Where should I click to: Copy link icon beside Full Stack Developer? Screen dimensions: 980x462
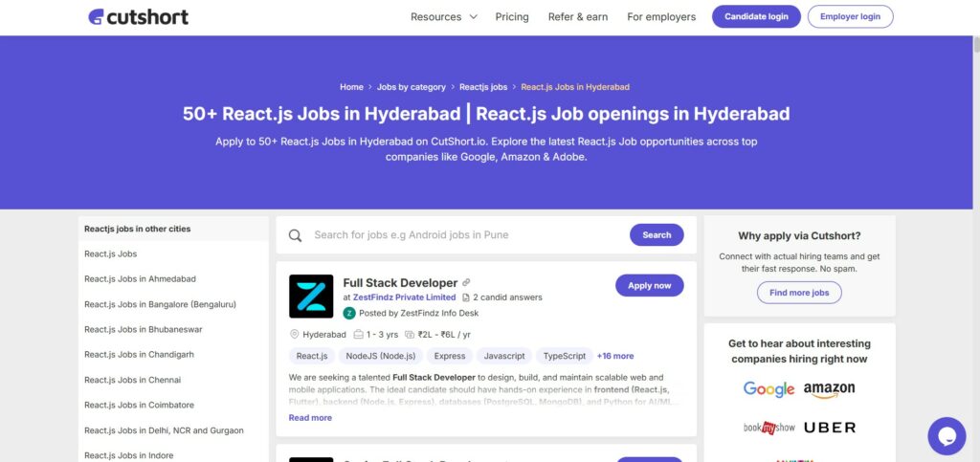click(x=466, y=283)
